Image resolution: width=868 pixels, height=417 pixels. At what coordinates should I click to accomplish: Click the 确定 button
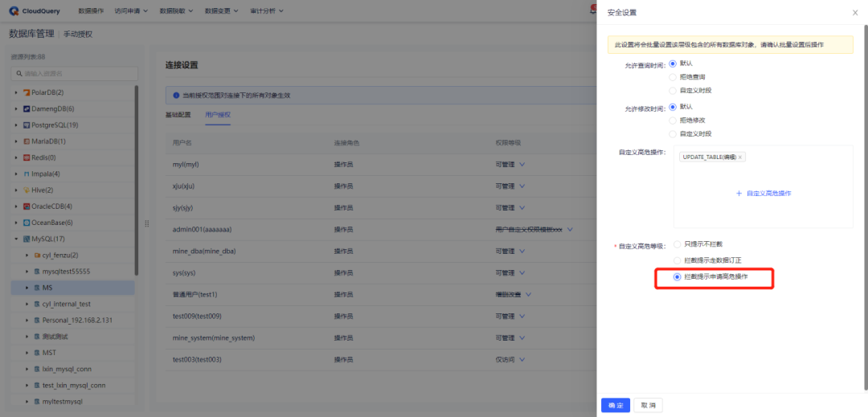616,406
